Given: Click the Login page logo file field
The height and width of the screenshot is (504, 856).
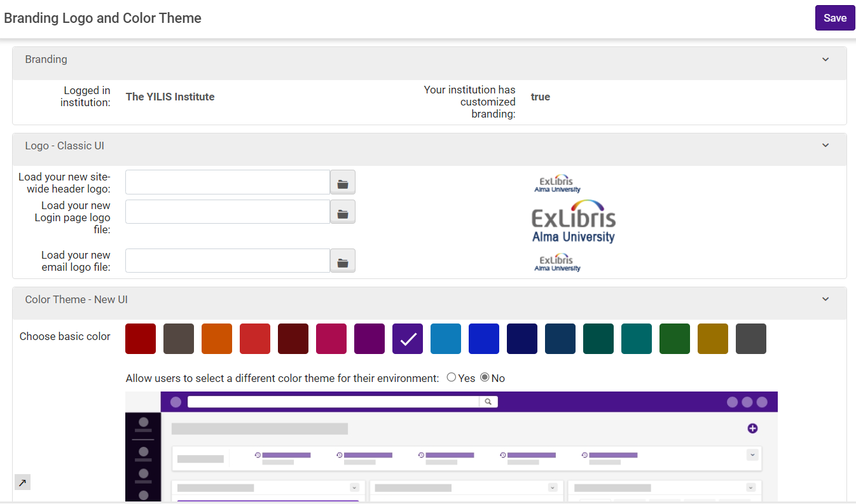Looking at the screenshot, I should point(228,212).
